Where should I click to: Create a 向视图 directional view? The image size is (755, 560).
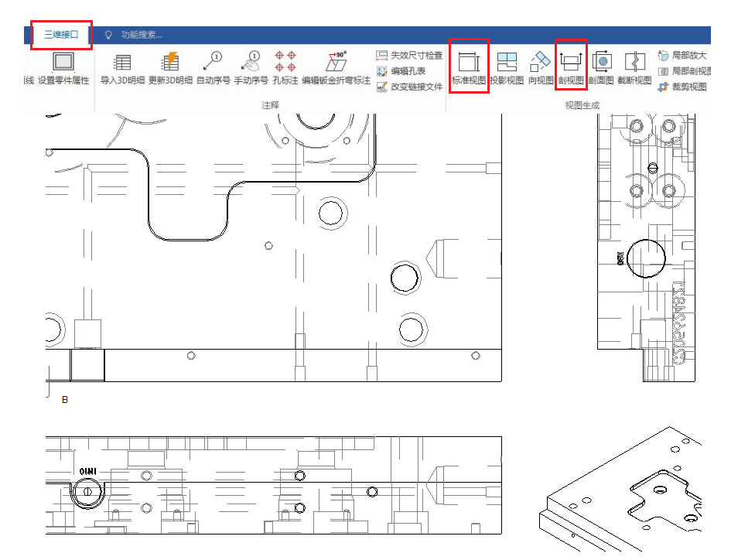tap(541, 67)
